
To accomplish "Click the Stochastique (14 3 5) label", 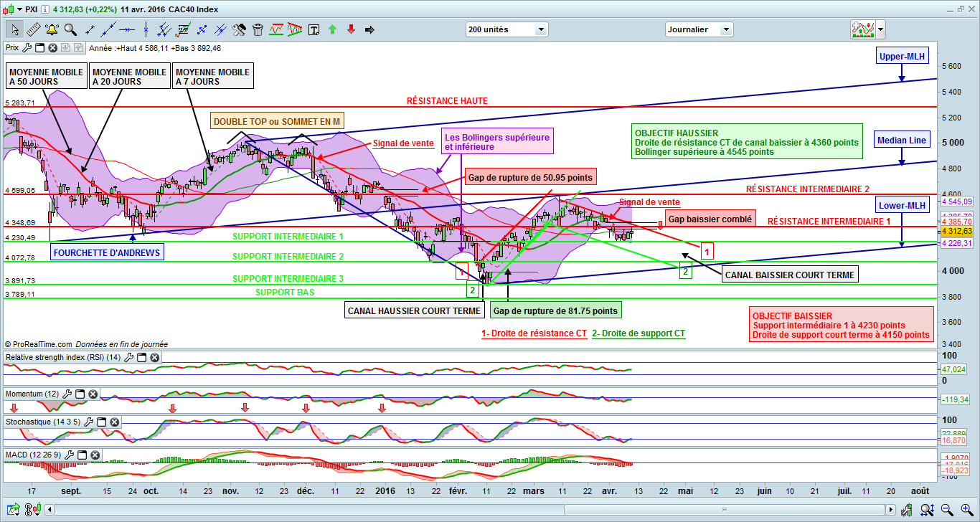I will click(43, 422).
